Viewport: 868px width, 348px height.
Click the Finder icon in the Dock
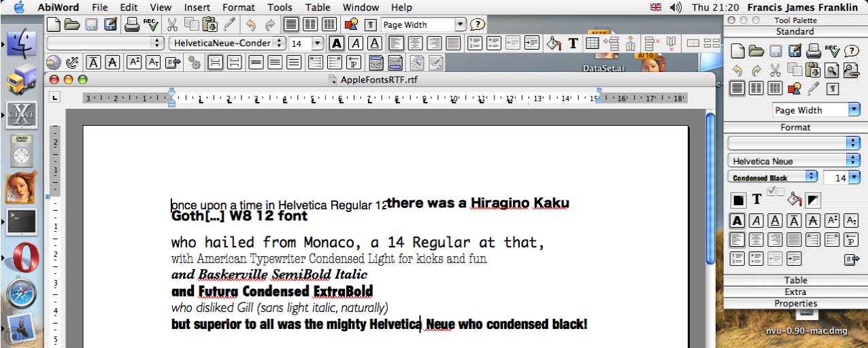[21, 42]
